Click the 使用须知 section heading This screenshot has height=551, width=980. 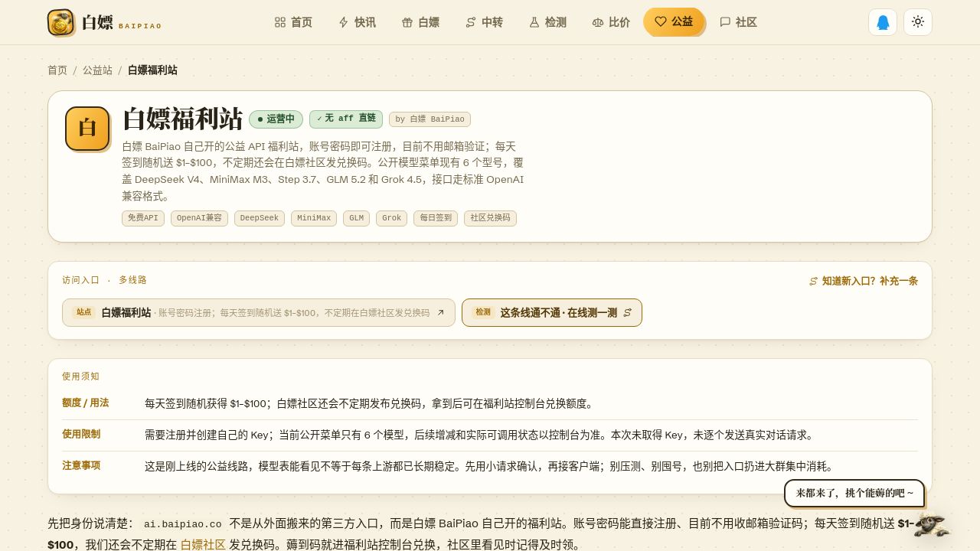point(80,377)
